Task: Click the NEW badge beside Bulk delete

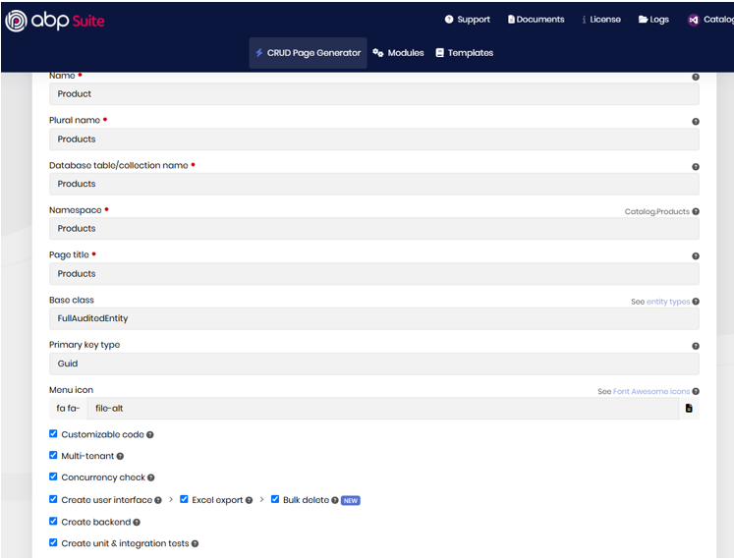Action: [x=351, y=500]
